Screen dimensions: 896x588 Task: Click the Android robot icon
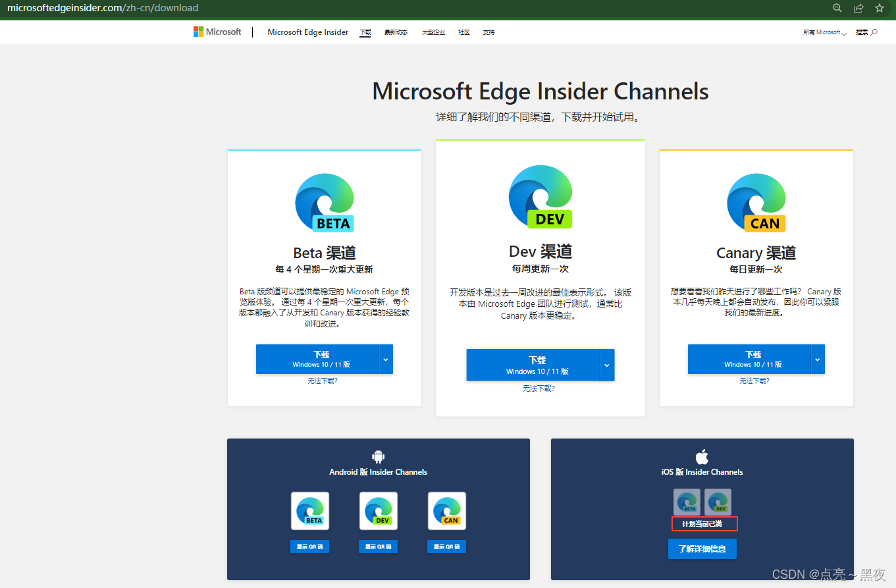pyautogui.click(x=378, y=456)
